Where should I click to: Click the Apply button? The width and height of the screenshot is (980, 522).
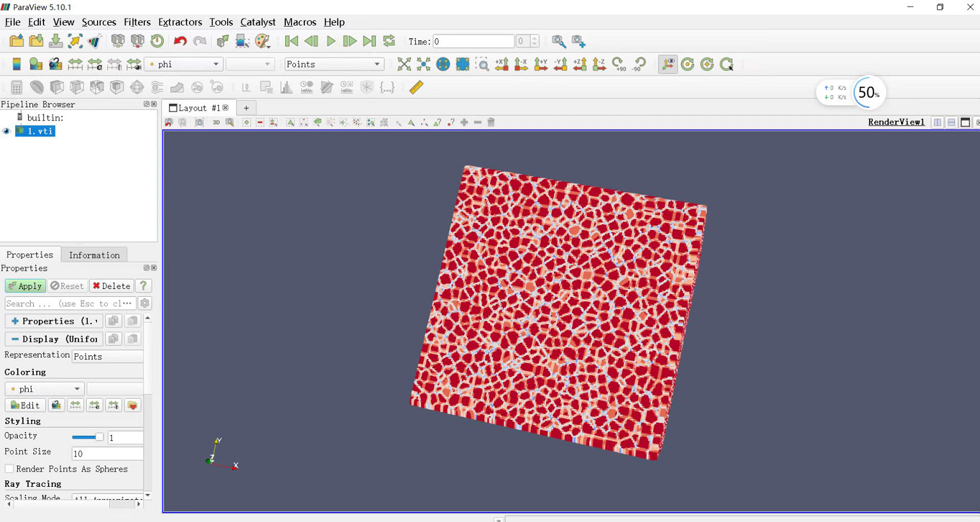pos(25,286)
